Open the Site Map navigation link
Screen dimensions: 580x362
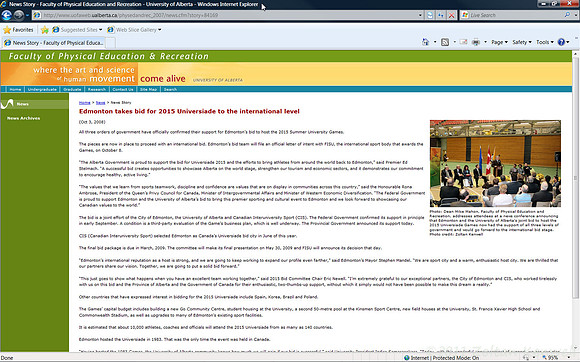(148, 89)
